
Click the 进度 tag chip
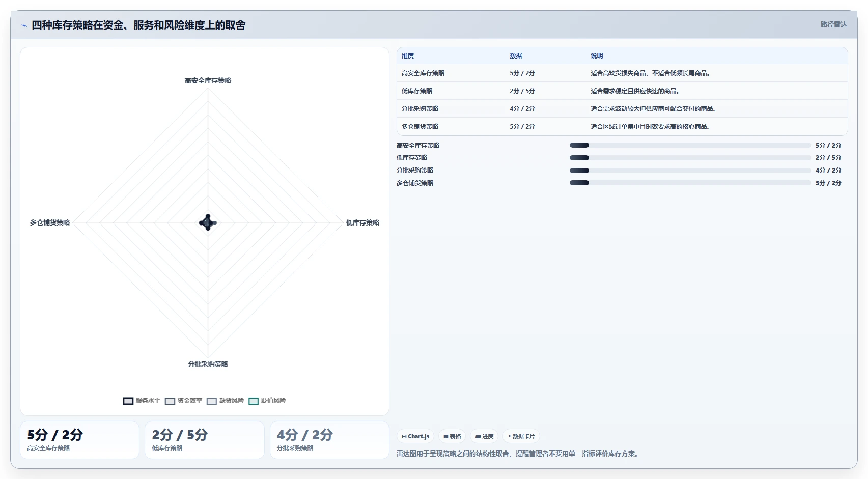(484, 436)
